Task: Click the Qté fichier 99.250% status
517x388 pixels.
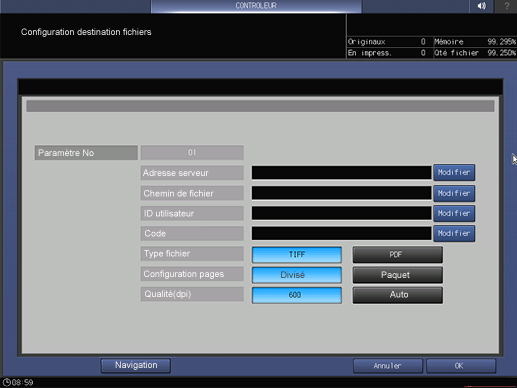Action: (x=475, y=53)
